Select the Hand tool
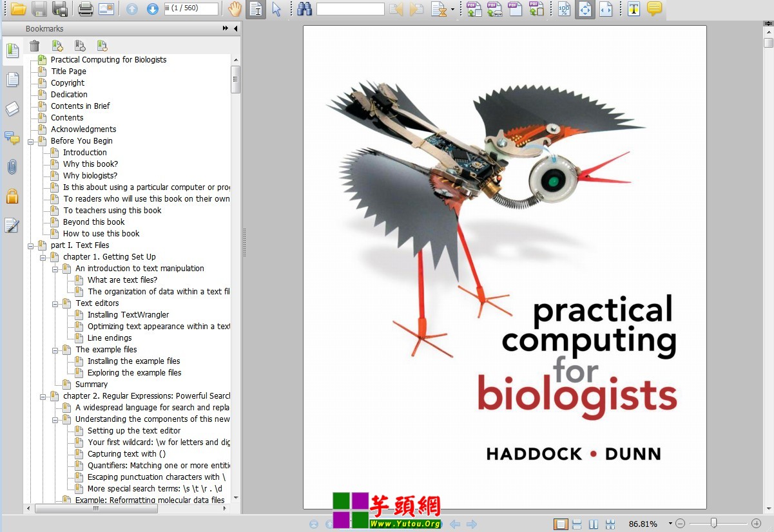 click(235, 9)
